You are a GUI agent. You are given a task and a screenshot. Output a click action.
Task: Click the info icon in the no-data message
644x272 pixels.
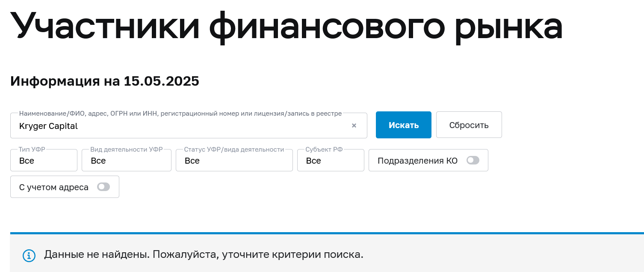29,256
